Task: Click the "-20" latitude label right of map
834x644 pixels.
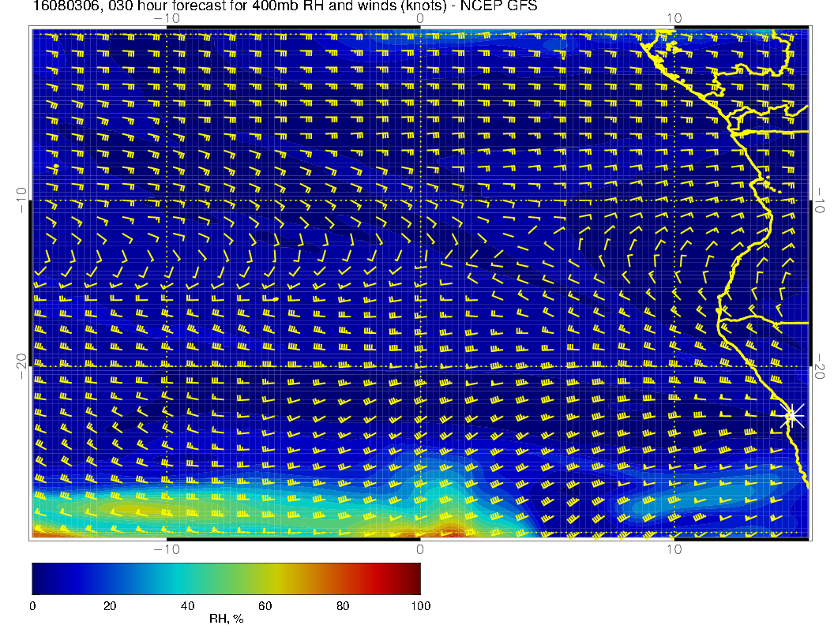Action: 819,366
